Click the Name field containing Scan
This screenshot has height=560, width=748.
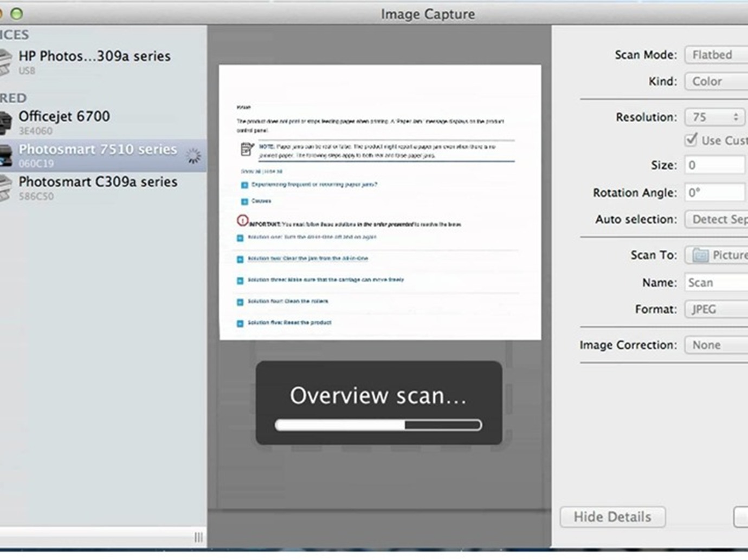click(717, 283)
